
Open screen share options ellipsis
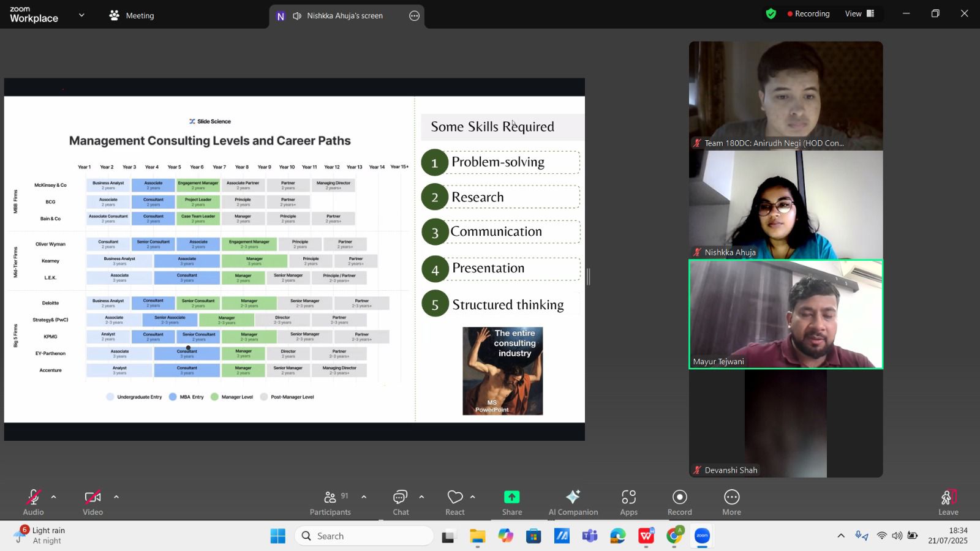pos(415,16)
